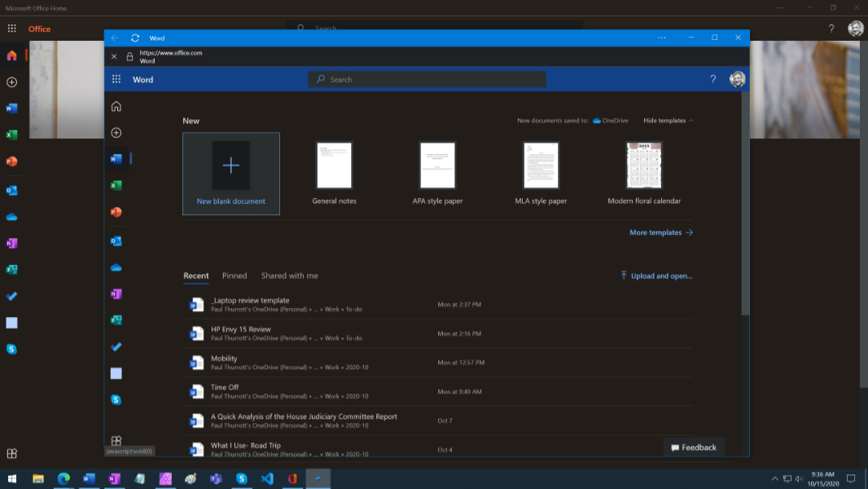Select the APA style paper template
868x489 pixels.
pos(437,174)
